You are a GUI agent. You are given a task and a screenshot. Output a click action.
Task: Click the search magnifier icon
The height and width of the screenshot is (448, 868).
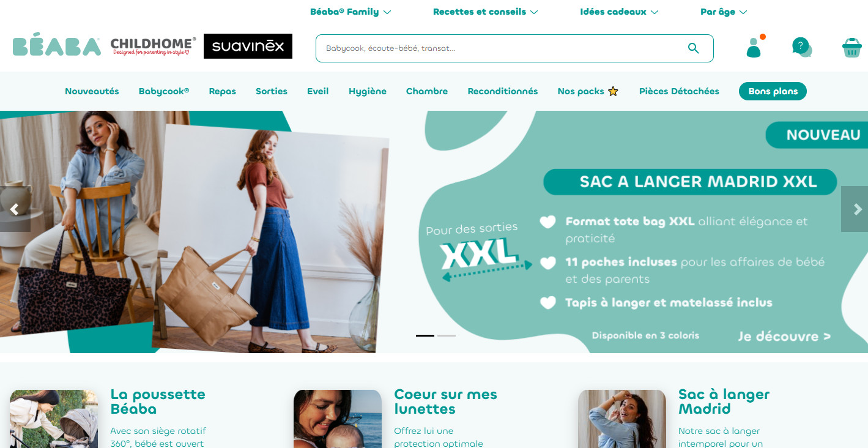tap(693, 48)
